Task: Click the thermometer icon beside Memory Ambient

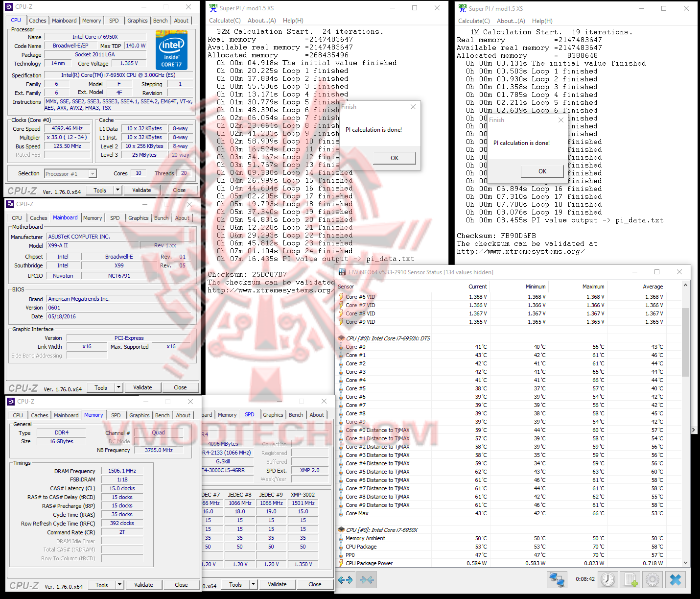Action: [341, 538]
